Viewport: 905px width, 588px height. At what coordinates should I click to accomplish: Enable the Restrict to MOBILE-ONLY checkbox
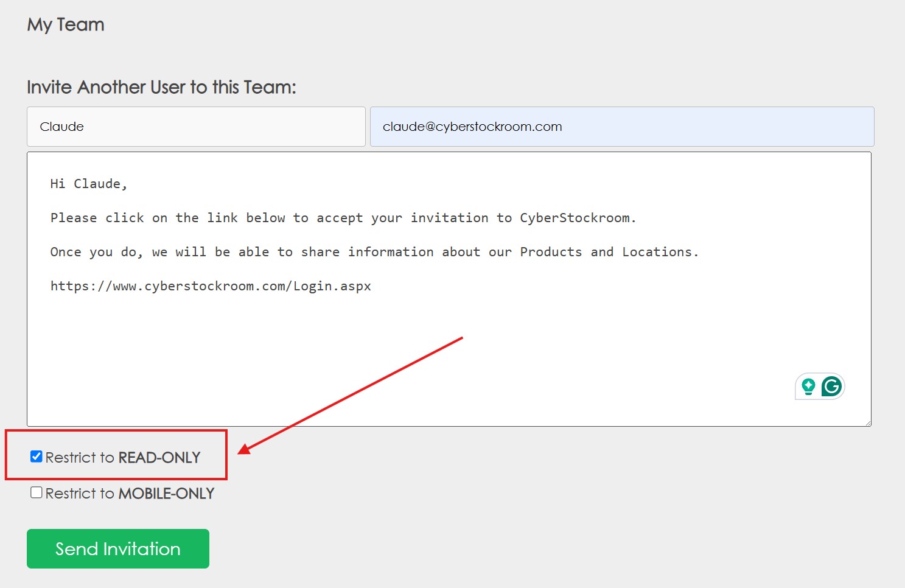pos(37,492)
